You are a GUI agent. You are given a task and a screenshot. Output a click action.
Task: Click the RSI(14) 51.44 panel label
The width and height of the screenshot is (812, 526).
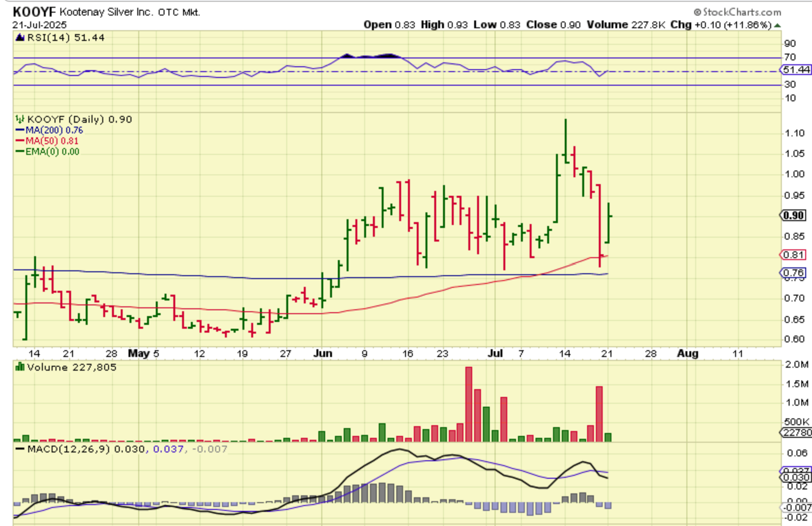pos(66,38)
